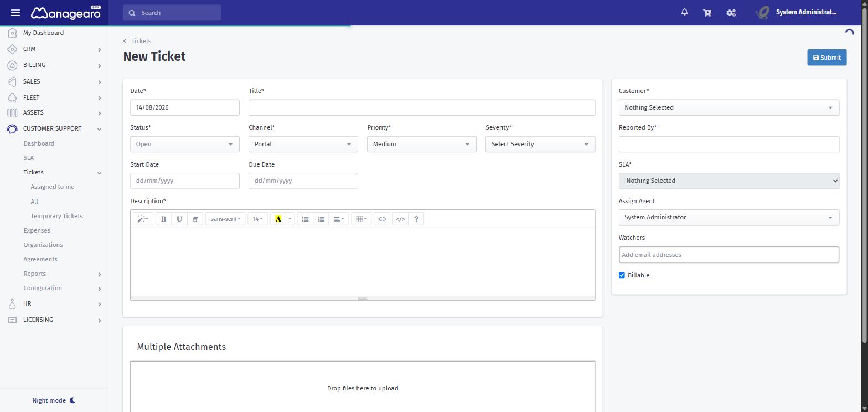Screen dimensions: 868x412
Task: Open Assigned to me tickets
Action: tap(53, 187)
